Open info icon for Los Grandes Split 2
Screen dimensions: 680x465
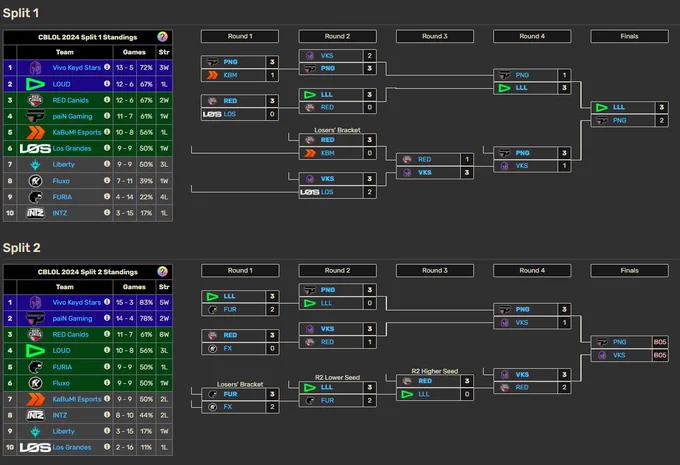(107, 447)
